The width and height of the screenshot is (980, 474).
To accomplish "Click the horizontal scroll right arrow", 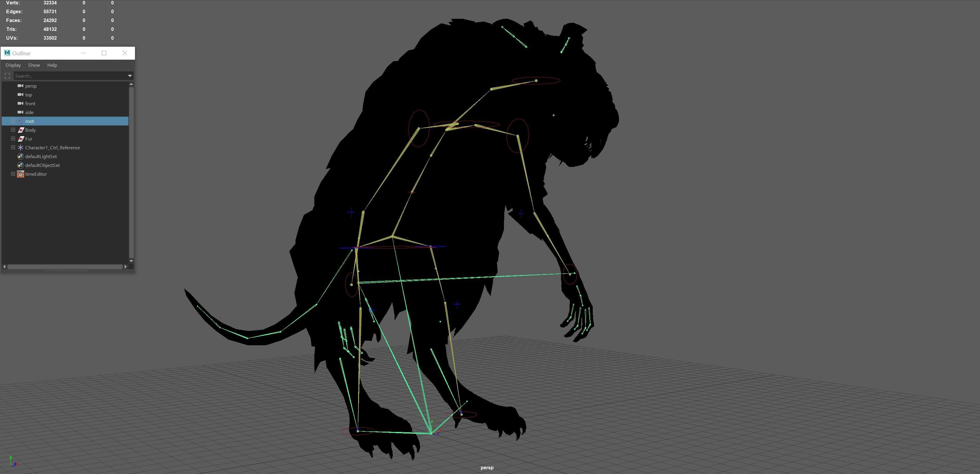I will 126,267.
